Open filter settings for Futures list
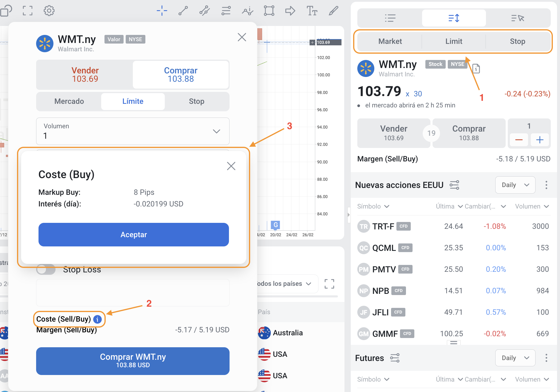The height and width of the screenshot is (392, 560). 395,358
